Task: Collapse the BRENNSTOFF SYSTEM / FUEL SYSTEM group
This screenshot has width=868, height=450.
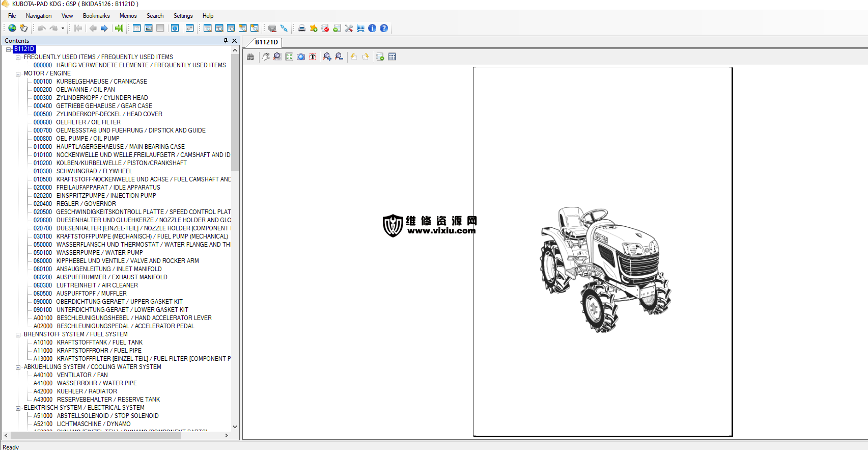Action: coord(18,334)
